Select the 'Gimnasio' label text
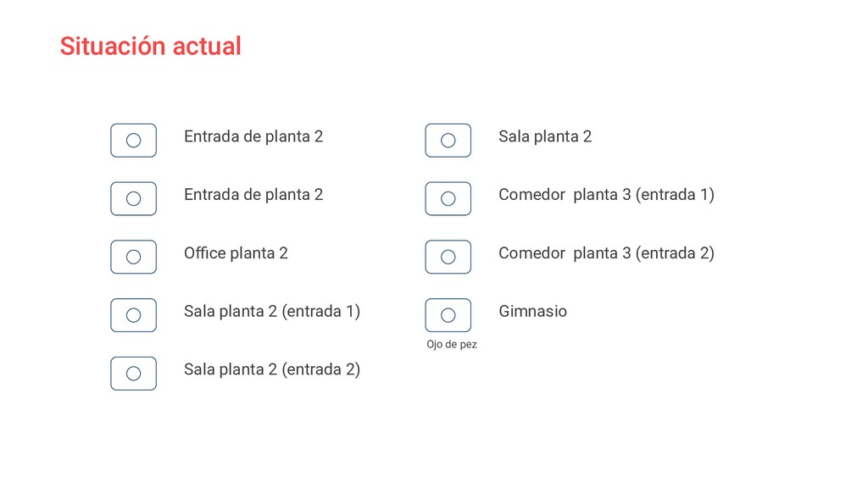Screen dimensions: 868x488 point(532,311)
